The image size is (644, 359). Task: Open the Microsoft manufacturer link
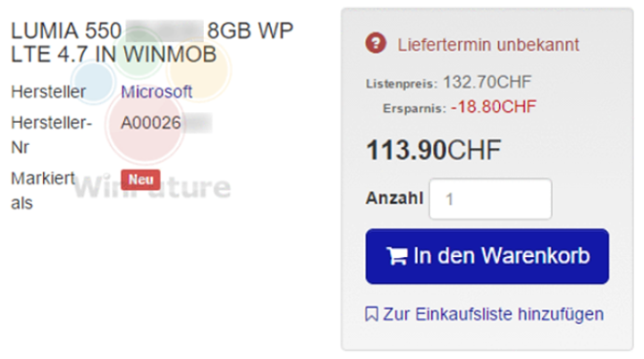[157, 91]
